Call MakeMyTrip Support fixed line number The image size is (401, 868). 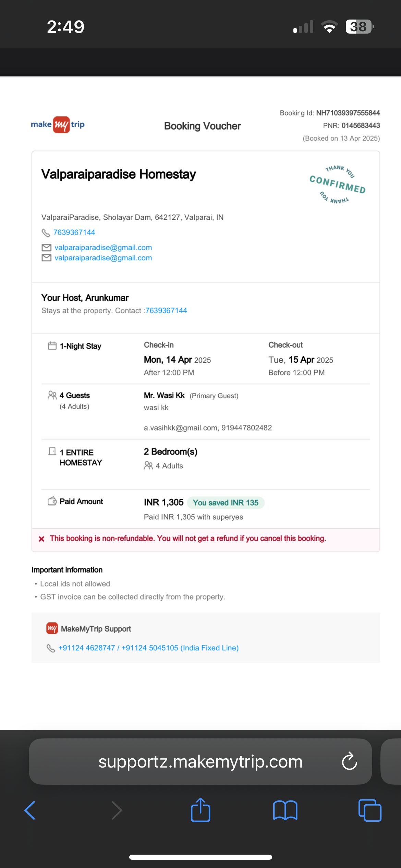(148, 648)
